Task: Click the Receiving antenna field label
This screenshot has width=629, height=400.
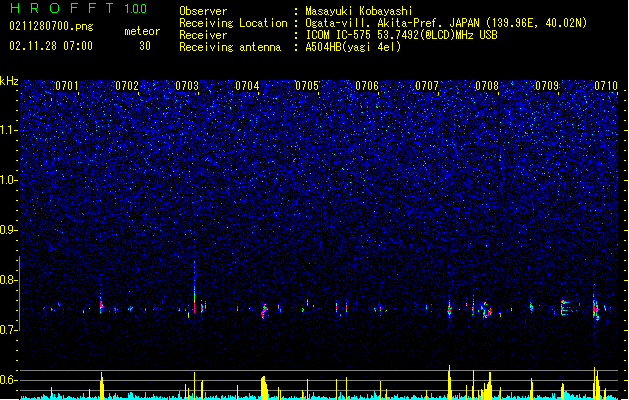Action: tap(230, 47)
